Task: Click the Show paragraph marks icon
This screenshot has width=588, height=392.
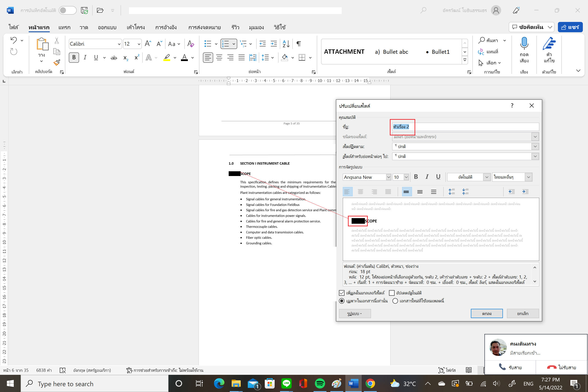Action: pyautogui.click(x=299, y=44)
